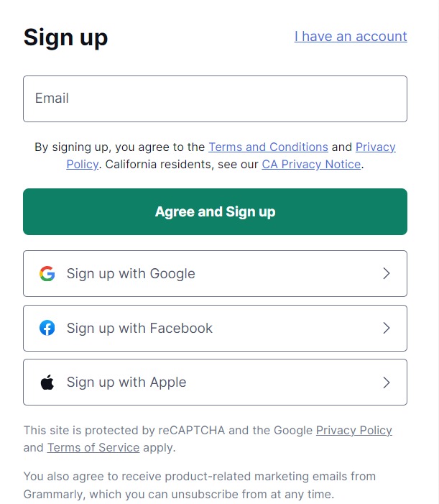Click the reCAPTCHA protection notice text
Image resolution: width=439 pixels, height=504 pixels.
[208, 439]
